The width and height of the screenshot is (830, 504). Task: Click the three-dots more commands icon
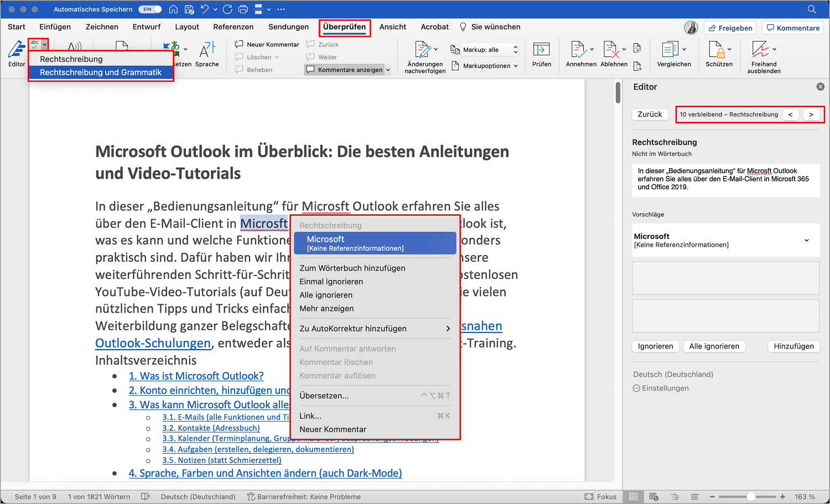(x=281, y=9)
